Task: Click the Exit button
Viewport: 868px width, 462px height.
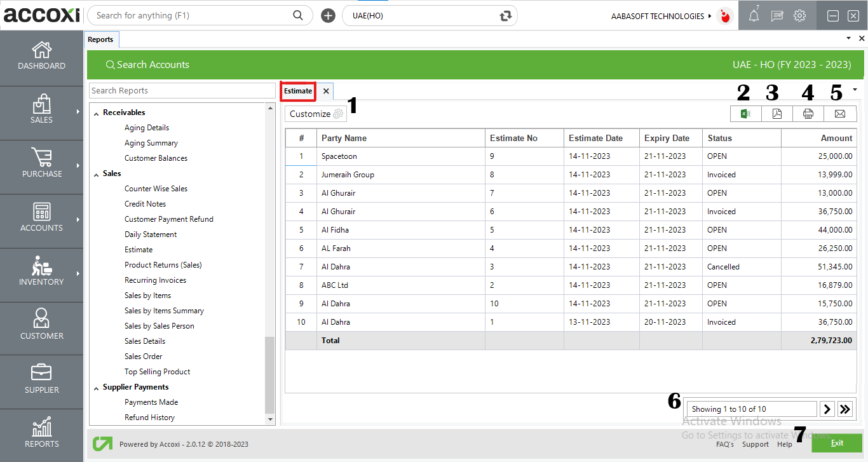Action: point(837,442)
